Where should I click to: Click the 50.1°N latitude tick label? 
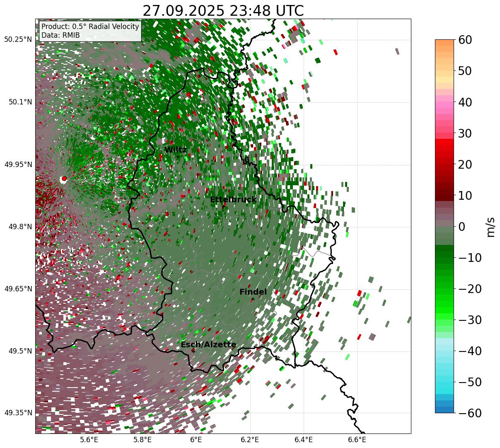[x=20, y=102]
